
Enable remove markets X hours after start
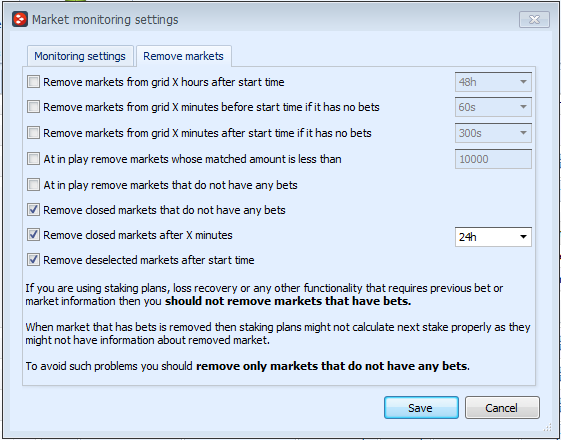click(x=34, y=82)
